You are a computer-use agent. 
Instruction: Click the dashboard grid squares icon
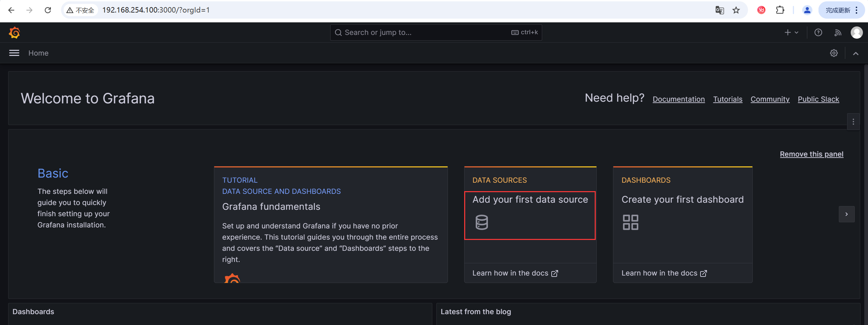(x=630, y=222)
